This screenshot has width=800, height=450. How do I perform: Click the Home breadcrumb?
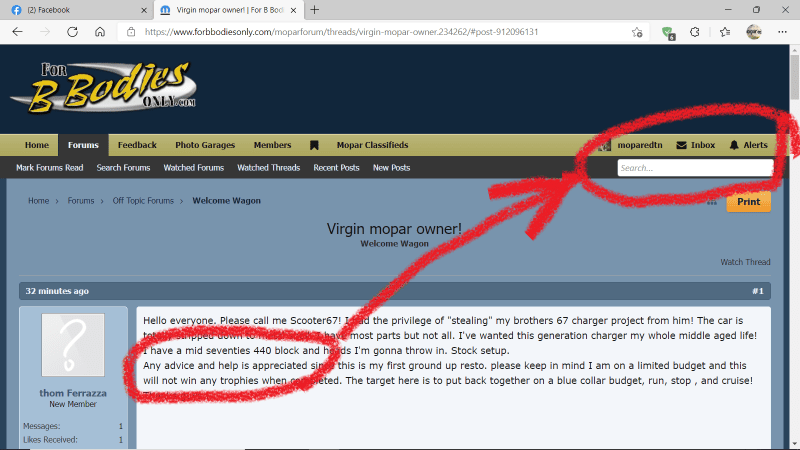pos(38,201)
